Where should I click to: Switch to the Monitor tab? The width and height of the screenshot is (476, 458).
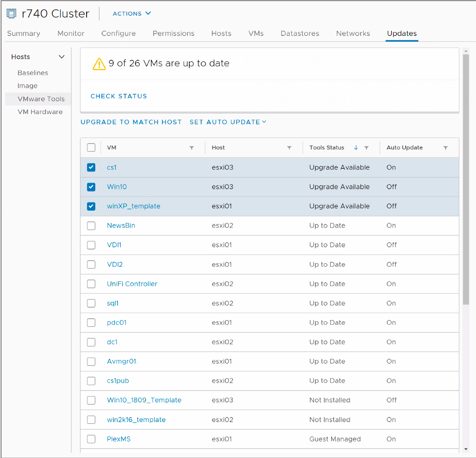pyautogui.click(x=71, y=33)
